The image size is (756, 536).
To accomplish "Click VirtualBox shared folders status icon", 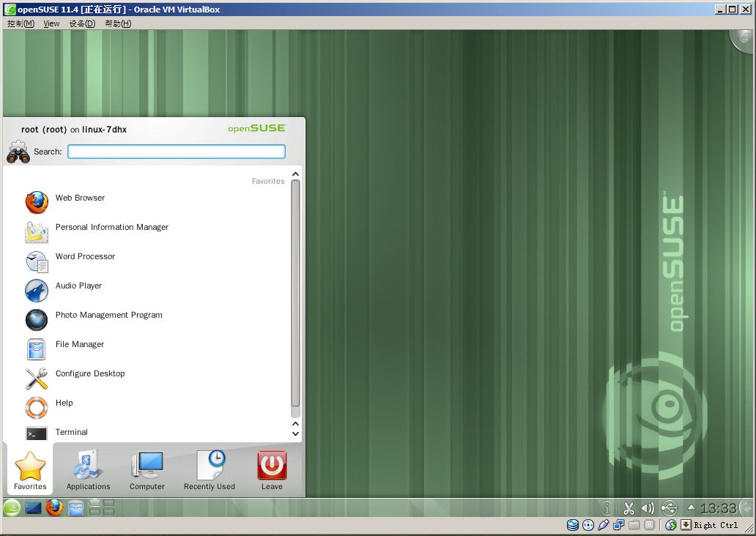I will [634, 525].
